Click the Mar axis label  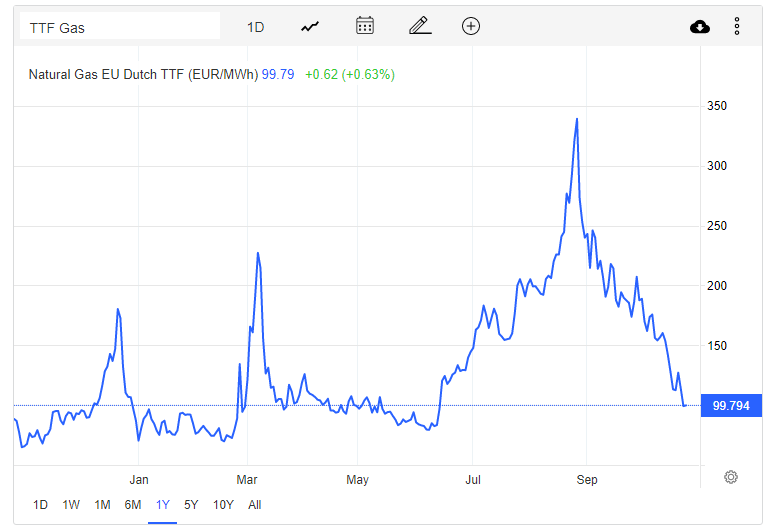[247, 480]
